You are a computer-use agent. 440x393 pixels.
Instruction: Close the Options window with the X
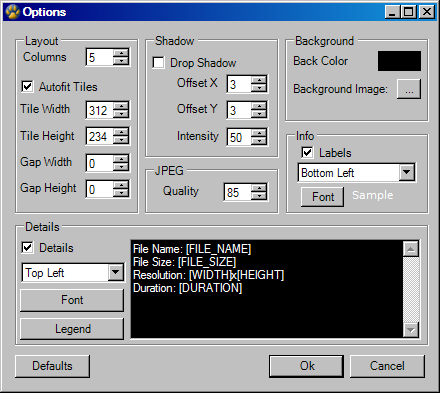(427, 12)
